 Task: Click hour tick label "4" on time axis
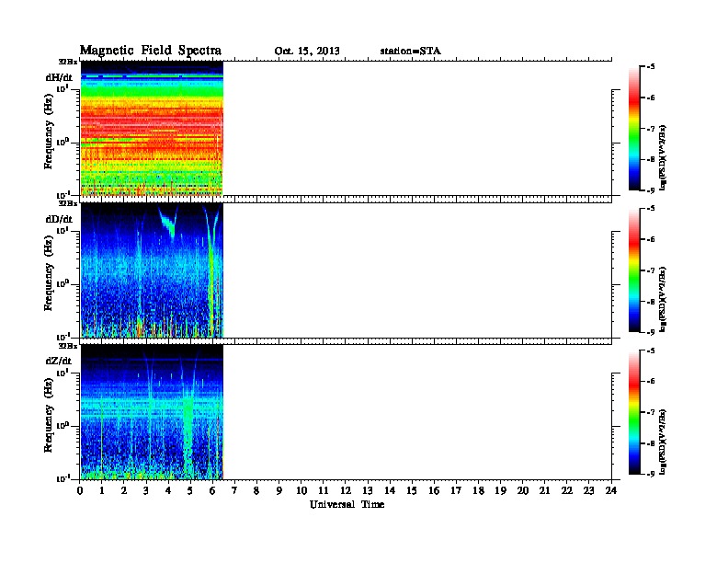point(168,491)
